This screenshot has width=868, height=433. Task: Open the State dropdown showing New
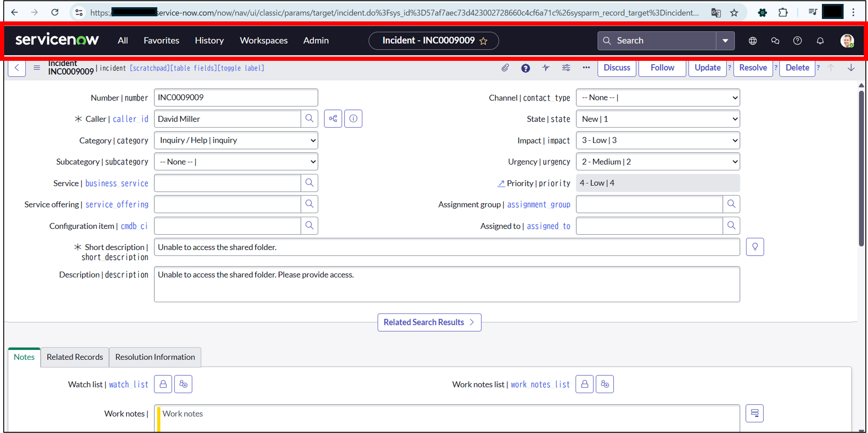point(658,119)
